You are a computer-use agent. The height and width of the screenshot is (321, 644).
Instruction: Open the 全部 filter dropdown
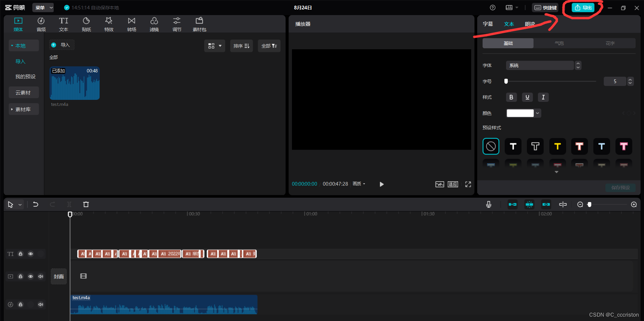(x=269, y=46)
